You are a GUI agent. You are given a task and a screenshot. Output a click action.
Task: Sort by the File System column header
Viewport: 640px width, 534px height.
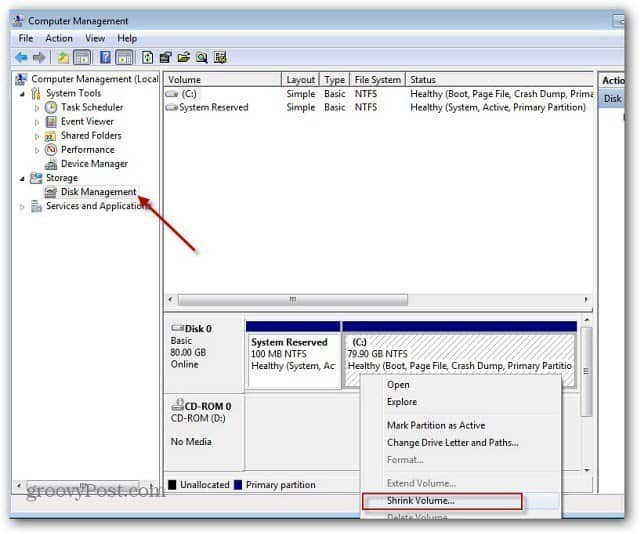click(x=378, y=80)
